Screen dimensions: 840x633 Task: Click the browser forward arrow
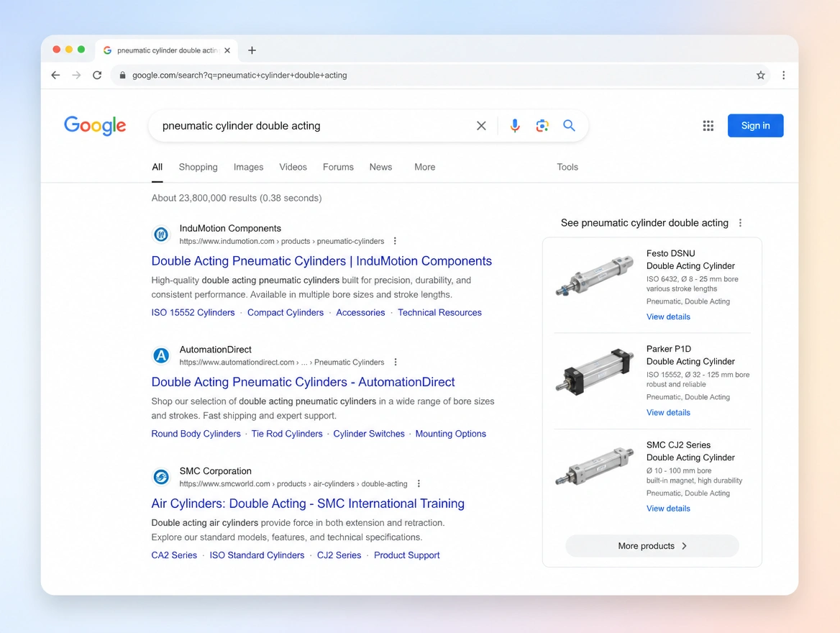77,75
